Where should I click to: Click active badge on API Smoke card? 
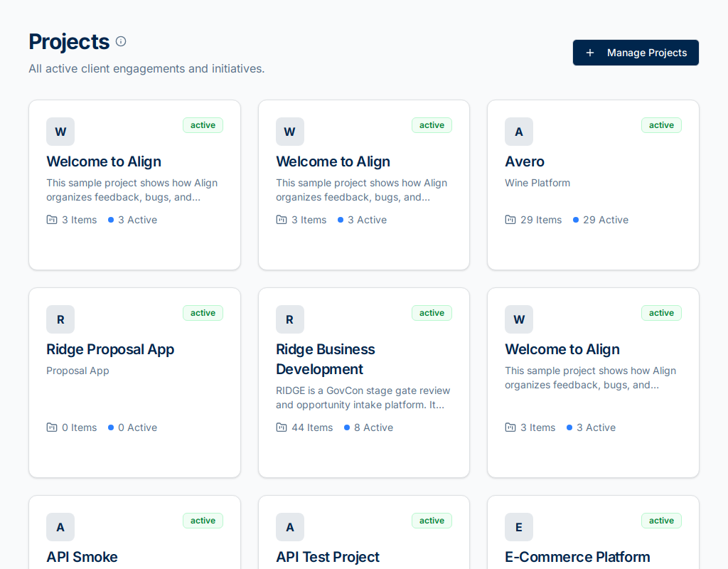203,520
